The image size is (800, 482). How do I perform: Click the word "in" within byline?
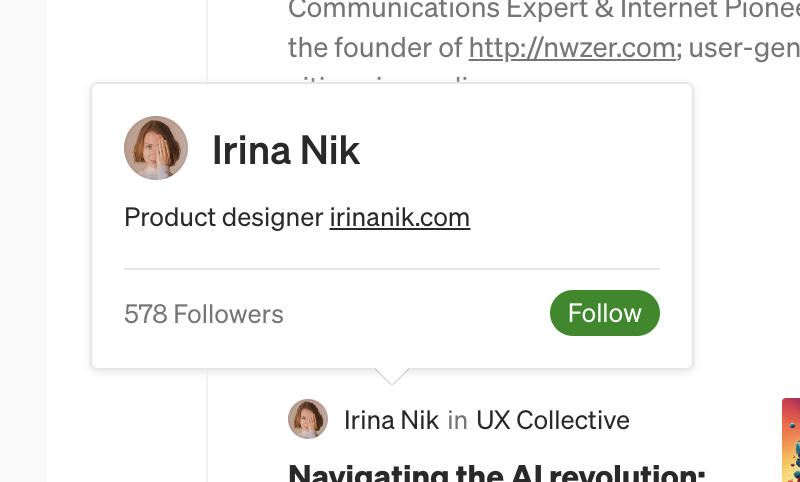point(457,420)
